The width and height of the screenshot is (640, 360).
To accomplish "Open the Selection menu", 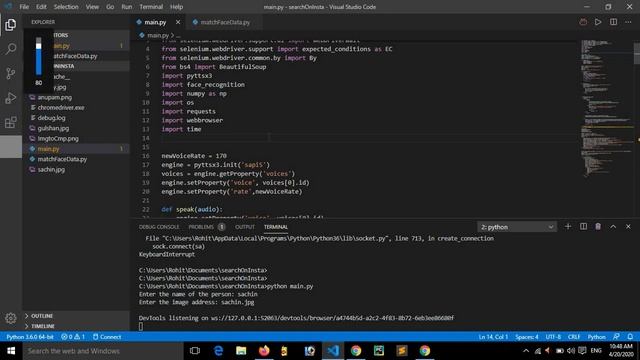I will pos(66,7).
